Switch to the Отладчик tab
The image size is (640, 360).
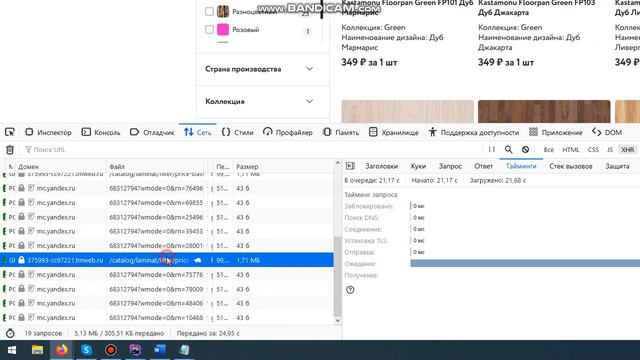tap(152, 132)
